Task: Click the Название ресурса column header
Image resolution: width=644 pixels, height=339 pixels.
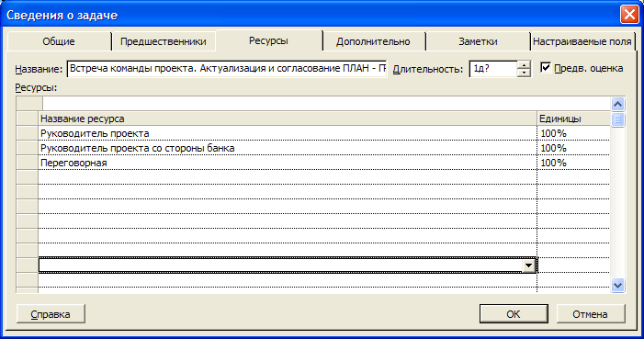Action: pyautogui.click(x=288, y=119)
